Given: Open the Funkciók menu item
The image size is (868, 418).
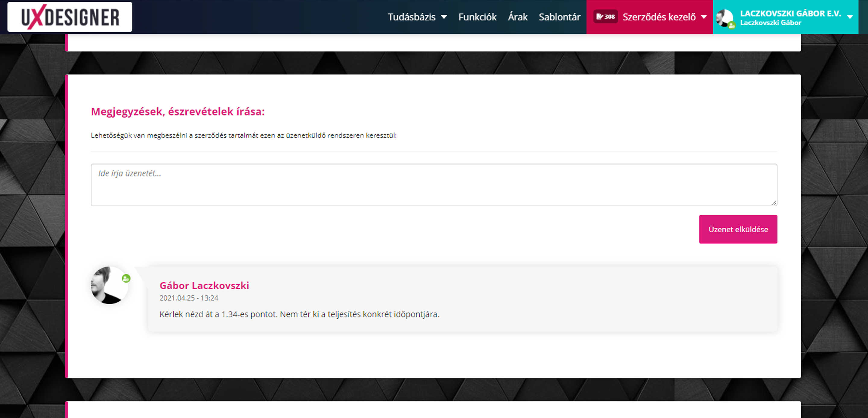Looking at the screenshot, I should click(477, 17).
